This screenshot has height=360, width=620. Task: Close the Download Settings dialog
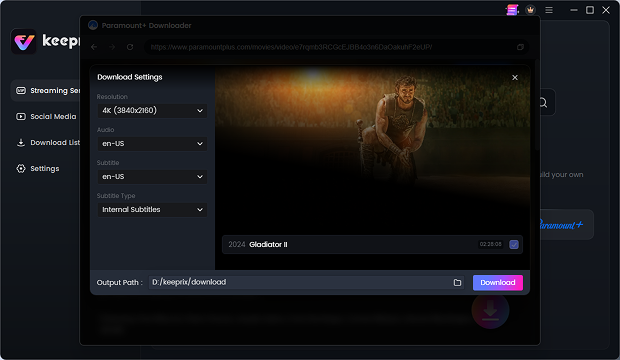tap(514, 78)
